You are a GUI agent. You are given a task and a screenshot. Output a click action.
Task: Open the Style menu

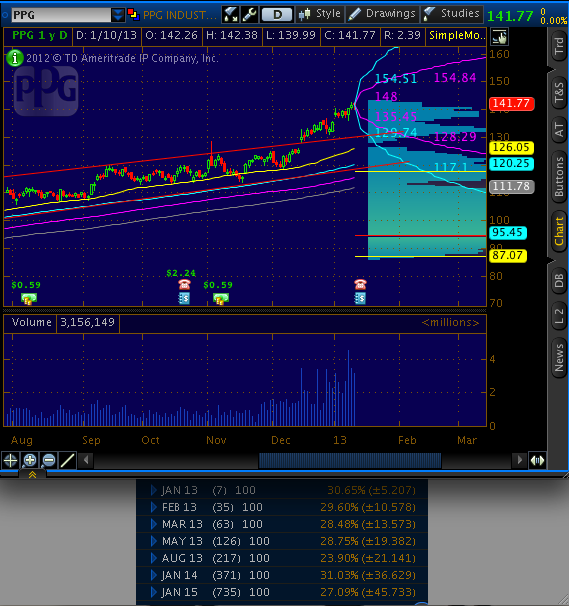point(320,14)
